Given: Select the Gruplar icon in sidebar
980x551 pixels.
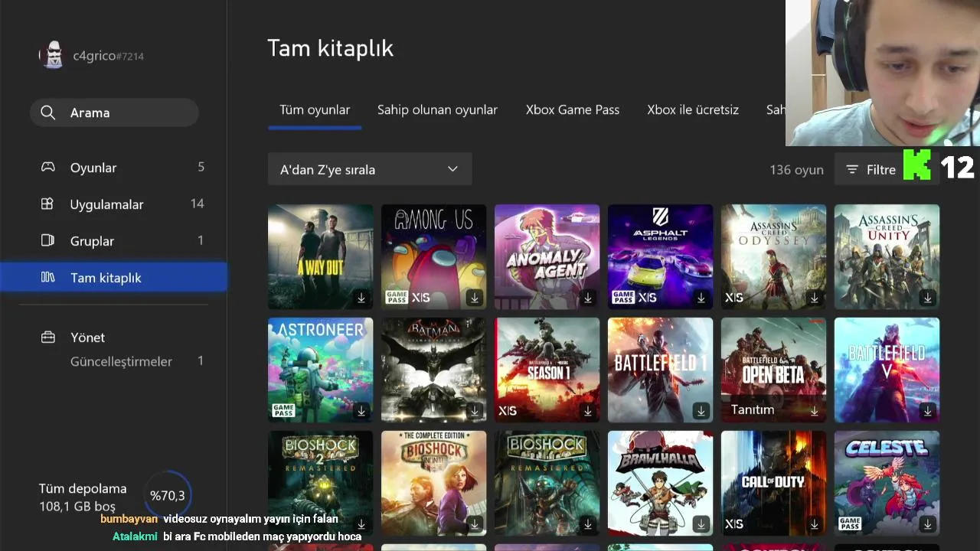Looking at the screenshot, I should pos(47,240).
